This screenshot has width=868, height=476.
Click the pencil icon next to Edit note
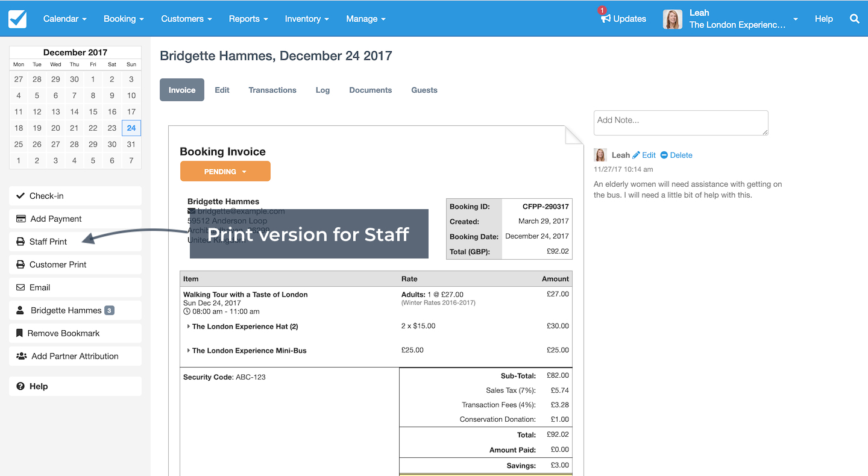coord(636,155)
